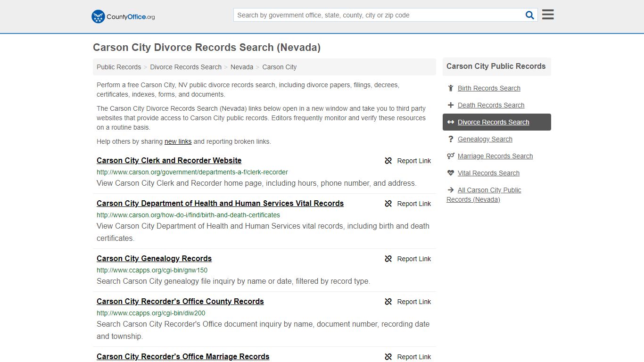Select Birth Records Search in sidebar
This screenshot has height=362, width=644.
(x=489, y=88)
